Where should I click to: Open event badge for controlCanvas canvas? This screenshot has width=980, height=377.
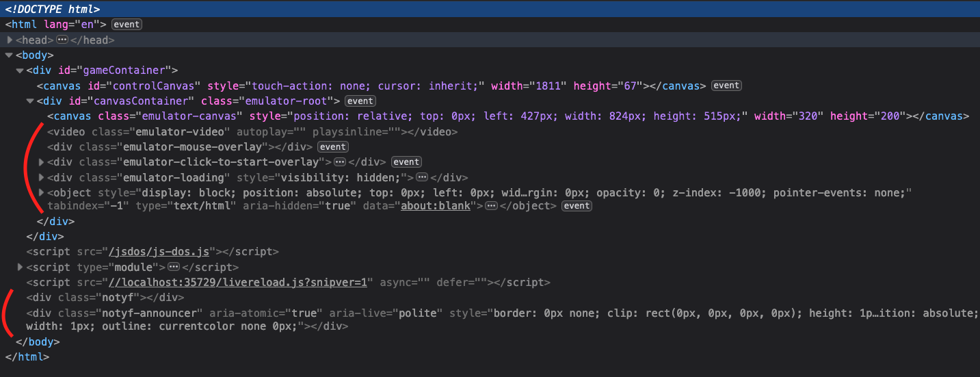pyautogui.click(x=726, y=86)
